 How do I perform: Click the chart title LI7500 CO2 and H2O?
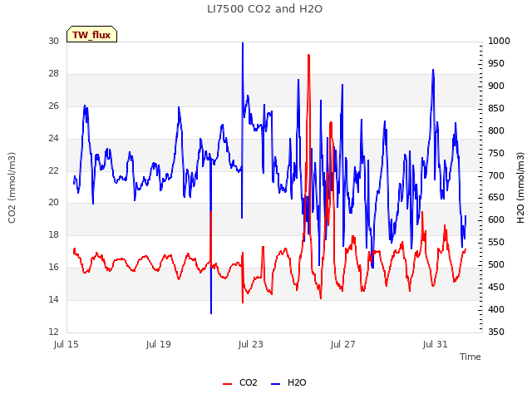[264, 9]
